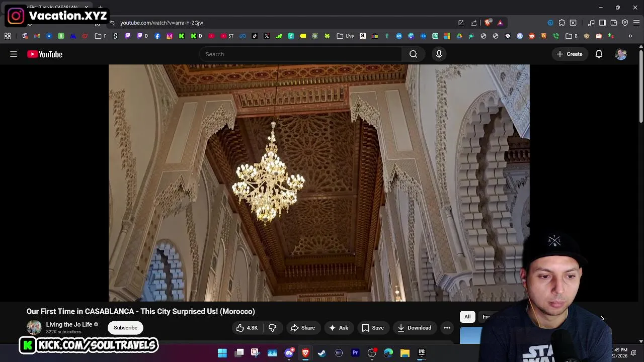The height and width of the screenshot is (362, 644).
Task: Open the channel avatar thumbnail
Action: [x=34, y=328]
